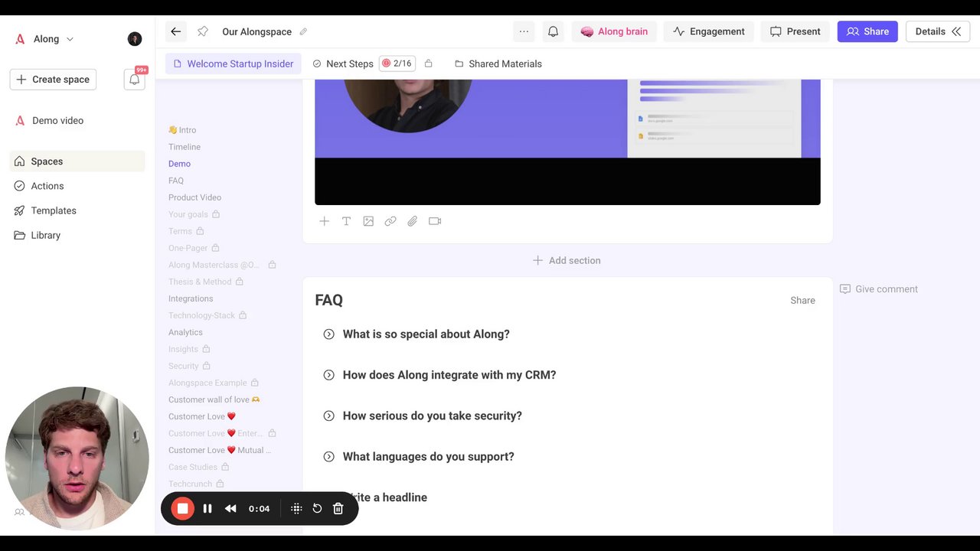Open the user profile avatar
Image resolution: width=980 pixels, height=551 pixels.
135,39
